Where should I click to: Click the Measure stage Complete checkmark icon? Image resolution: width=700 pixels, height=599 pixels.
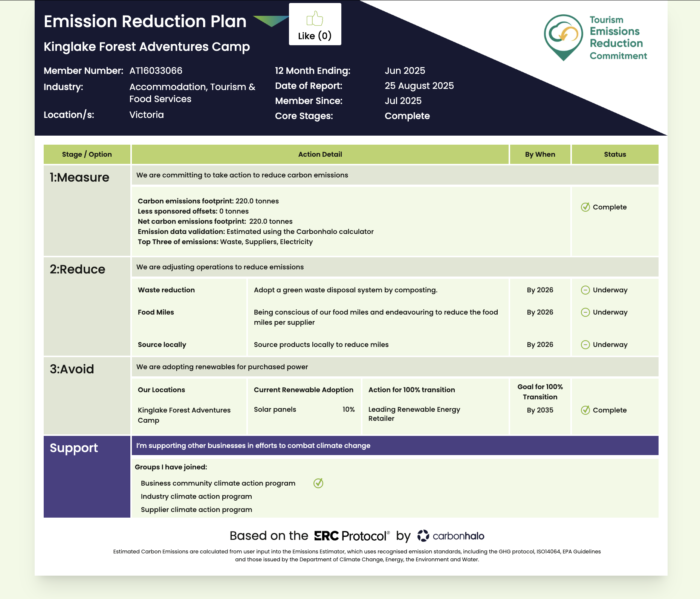pos(585,207)
